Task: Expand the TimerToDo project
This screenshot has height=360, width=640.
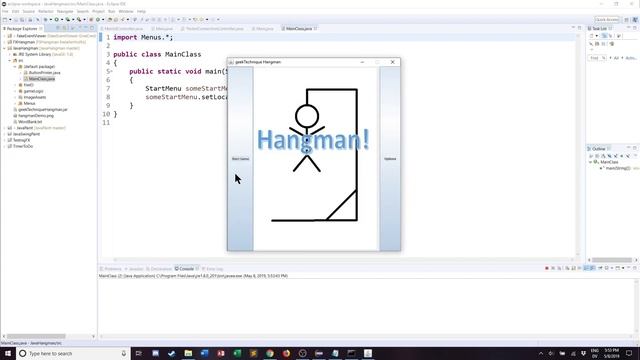Action: 4,146
